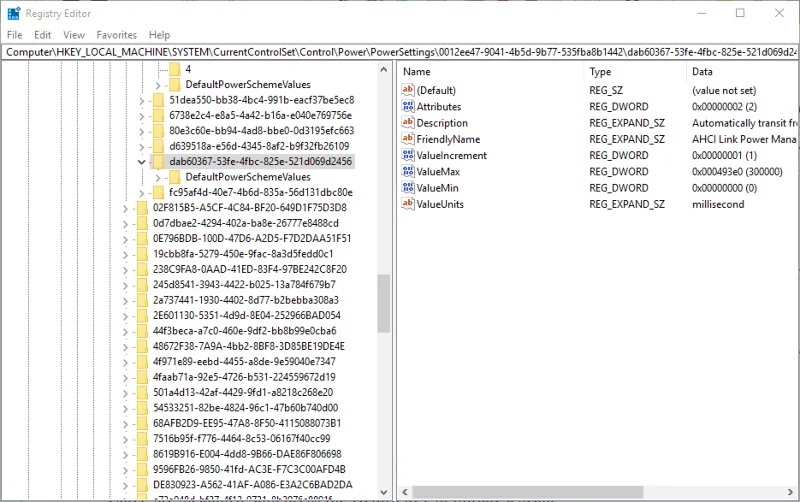
Task: Select the 9596FB26-9850-41fd tree key
Action: [249, 469]
